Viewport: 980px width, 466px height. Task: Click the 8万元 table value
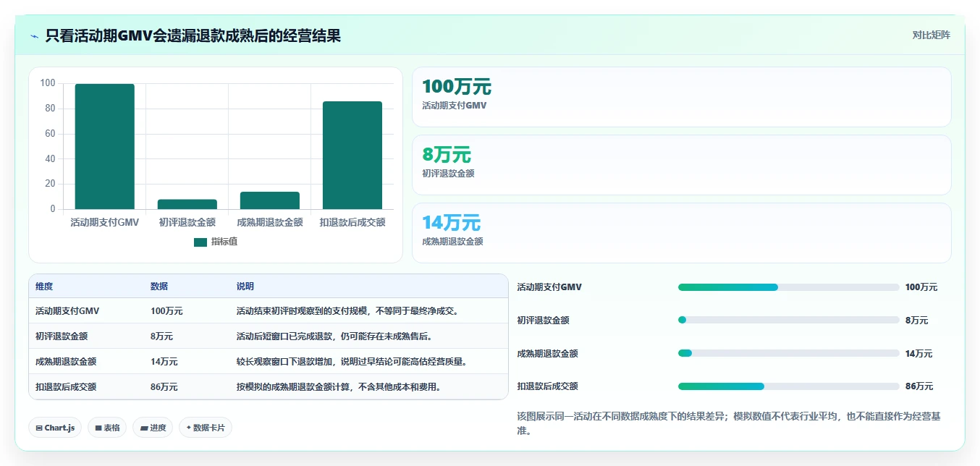tap(161, 336)
